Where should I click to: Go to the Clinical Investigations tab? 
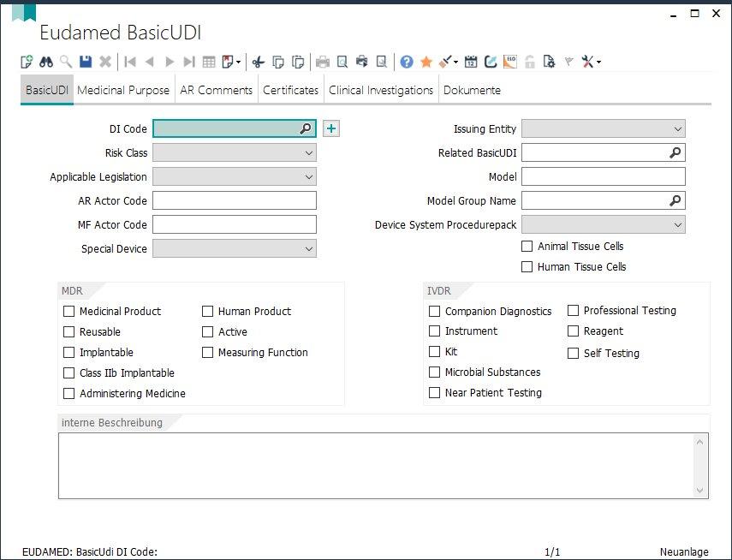coord(381,90)
